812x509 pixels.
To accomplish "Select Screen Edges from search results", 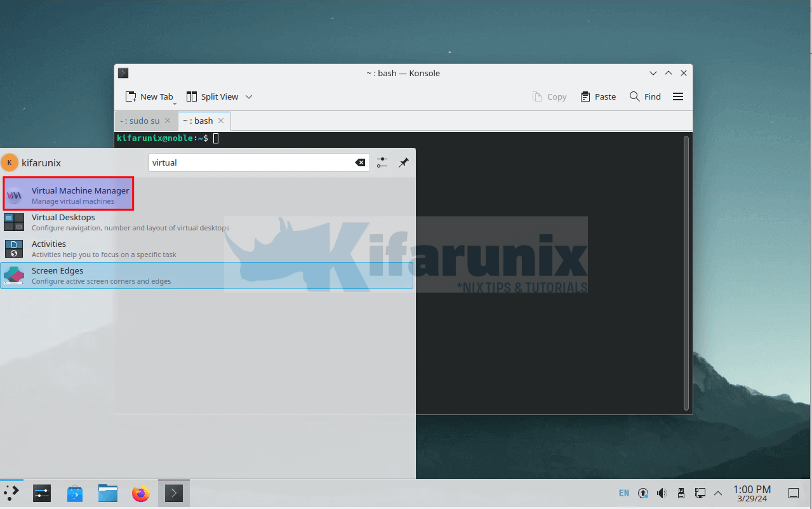I will [x=57, y=275].
